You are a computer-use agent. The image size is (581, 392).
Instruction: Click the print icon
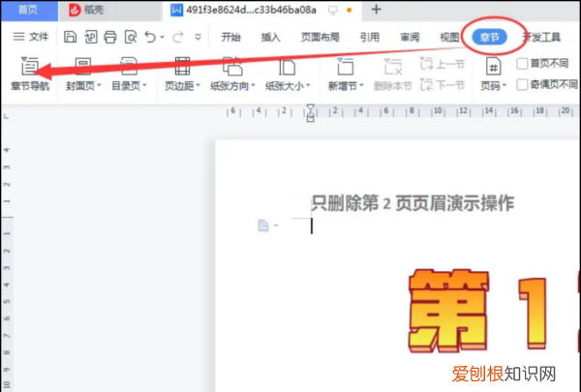(110, 37)
